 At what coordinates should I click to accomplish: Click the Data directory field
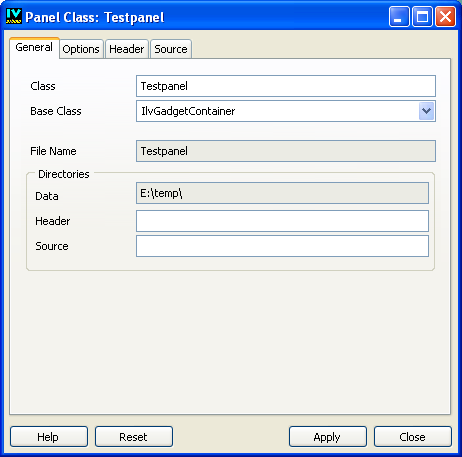(282, 193)
